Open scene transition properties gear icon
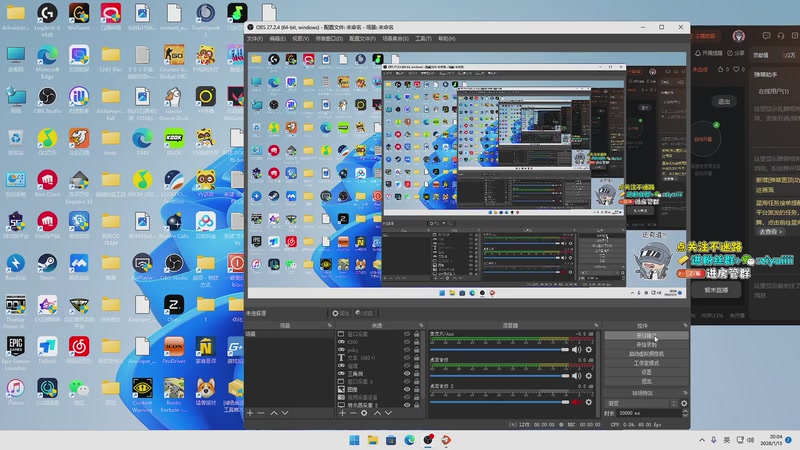This screenshot has width=800, height=450. pyautogui.click(x=684, y=403)
